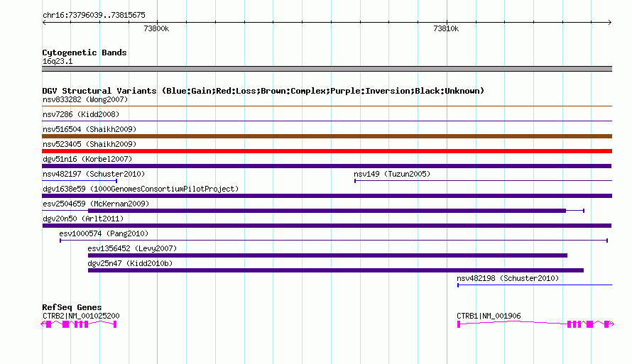
Task: Select the 16q23.1 band label
Action: tap(58, 61)
